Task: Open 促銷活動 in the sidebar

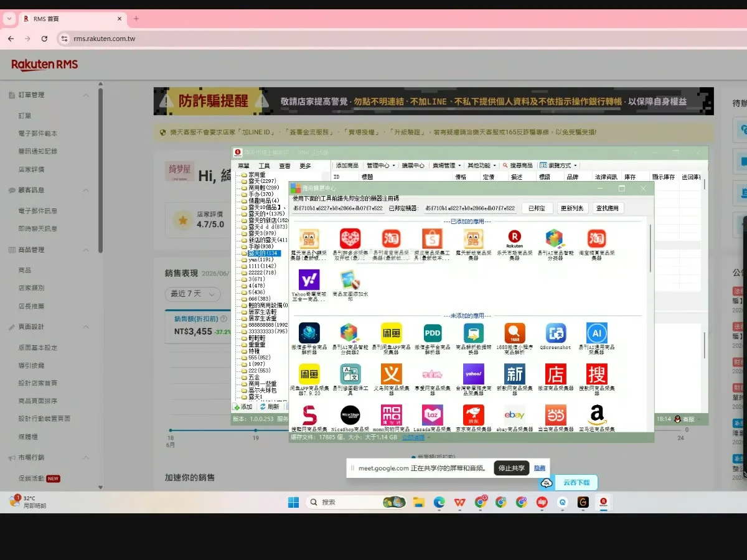Action: click(x=31, y=478)
